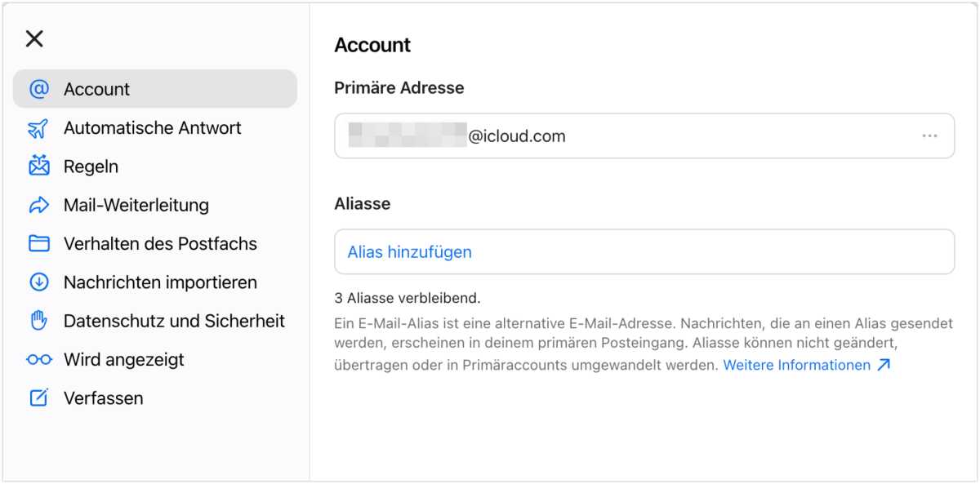
Task: Click the glasses icon for Wird angezeigt
Action: [38, 360]
